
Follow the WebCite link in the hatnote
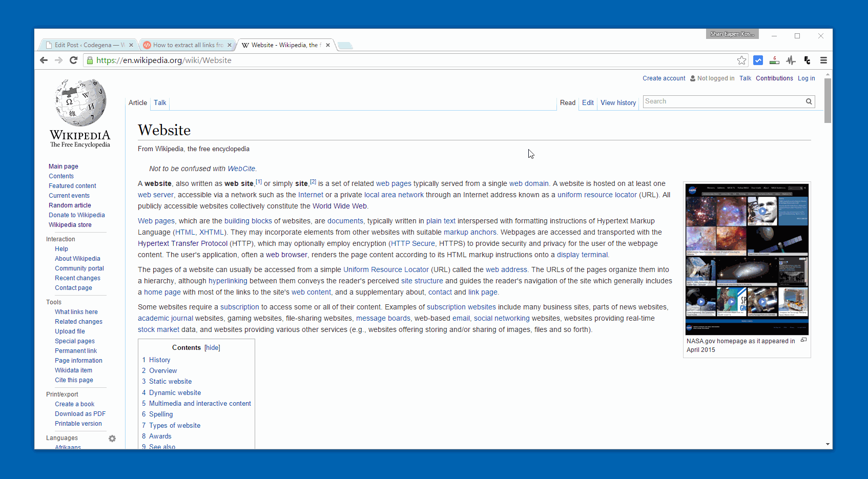pos(241,169)
